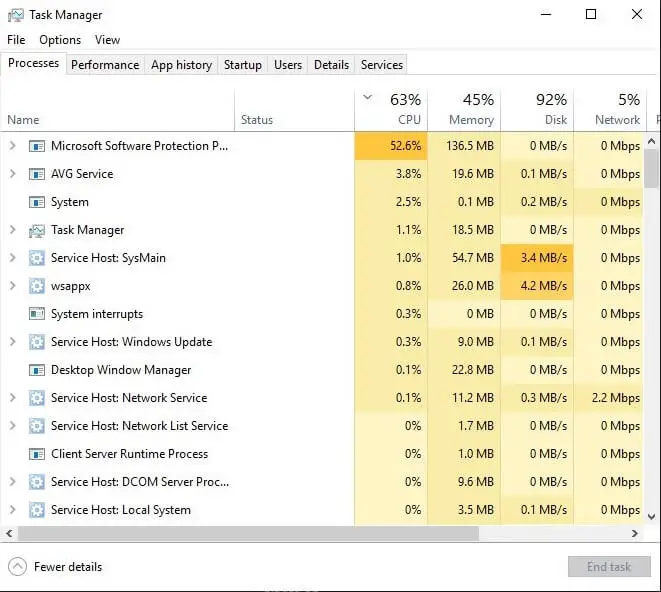Sort by the Disk column header
Image resolution: width=661 pixels, height=592 pixels.
(537, 110)
